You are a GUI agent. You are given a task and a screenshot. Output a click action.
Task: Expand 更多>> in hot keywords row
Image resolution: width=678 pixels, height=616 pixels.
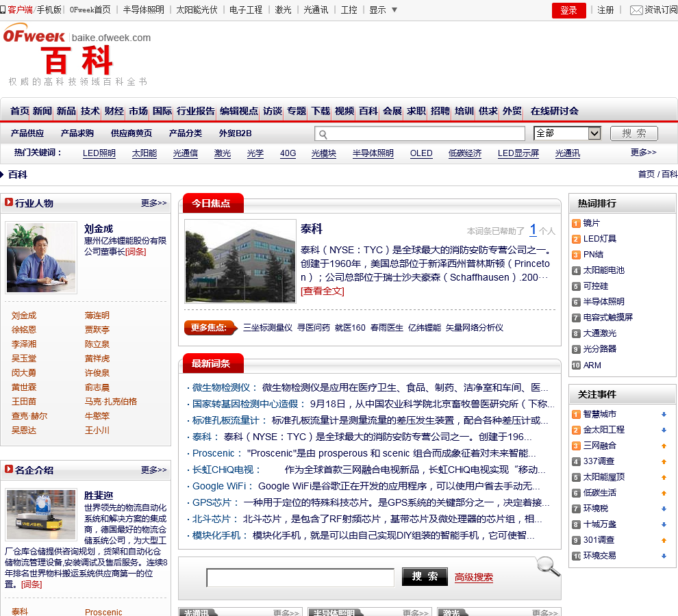[x=643, y=152]
